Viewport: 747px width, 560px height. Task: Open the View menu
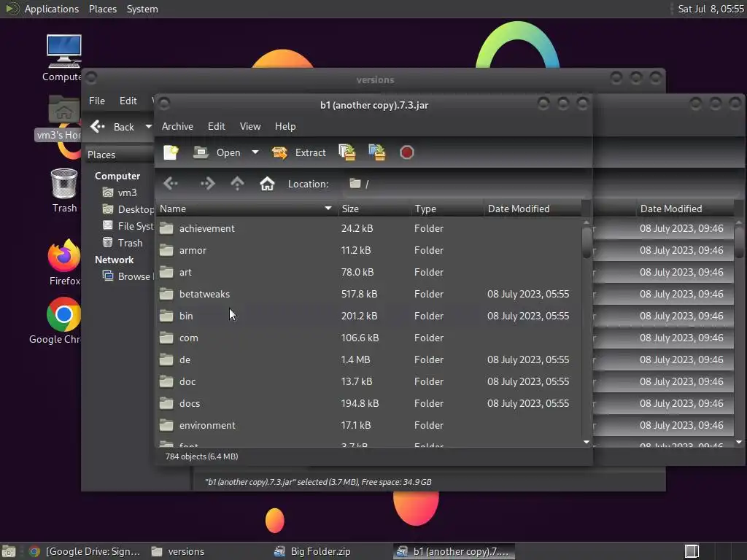250,126
